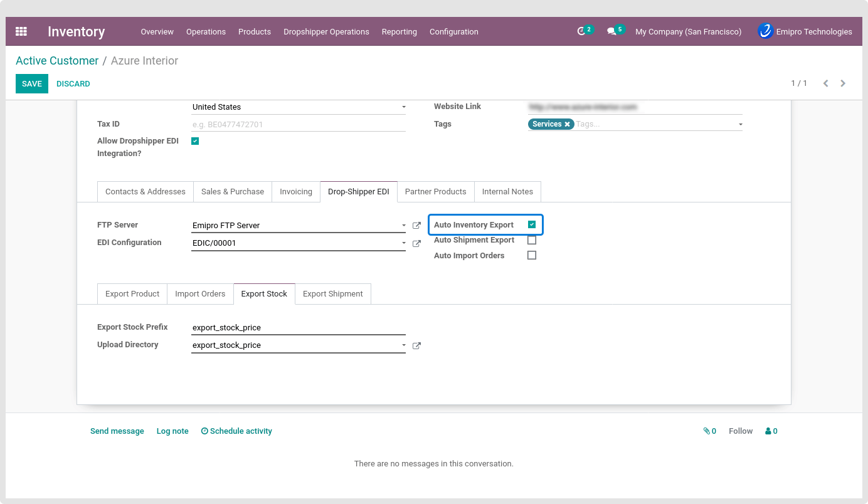Image resolution: width=868 pixels, height=504 pixels.
Task: Open the Export Shipment tab
Action: coord(332,294)
